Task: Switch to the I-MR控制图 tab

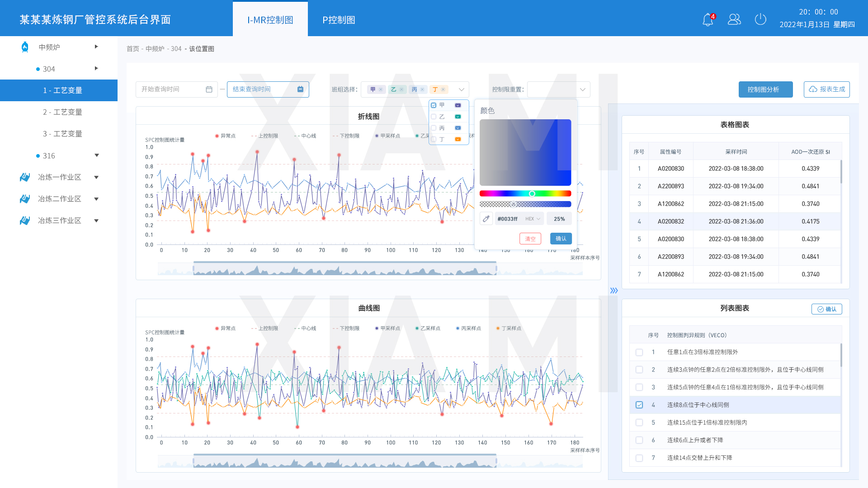Action: (x=270, y=19)
